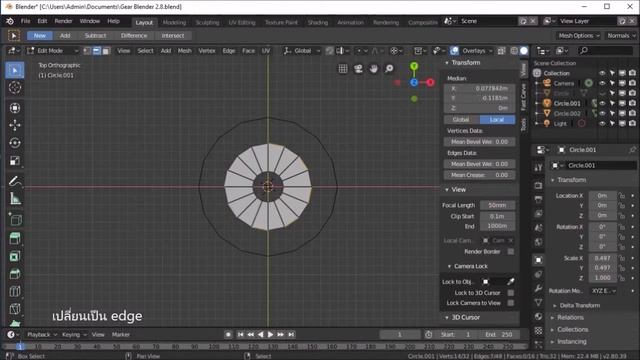Click the green Y axis gizmo ball
Screen dimensions: 640x360
(414, 66)
